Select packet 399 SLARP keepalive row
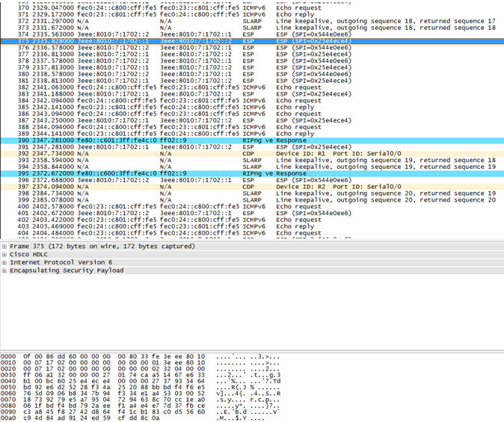 [252, 199]
